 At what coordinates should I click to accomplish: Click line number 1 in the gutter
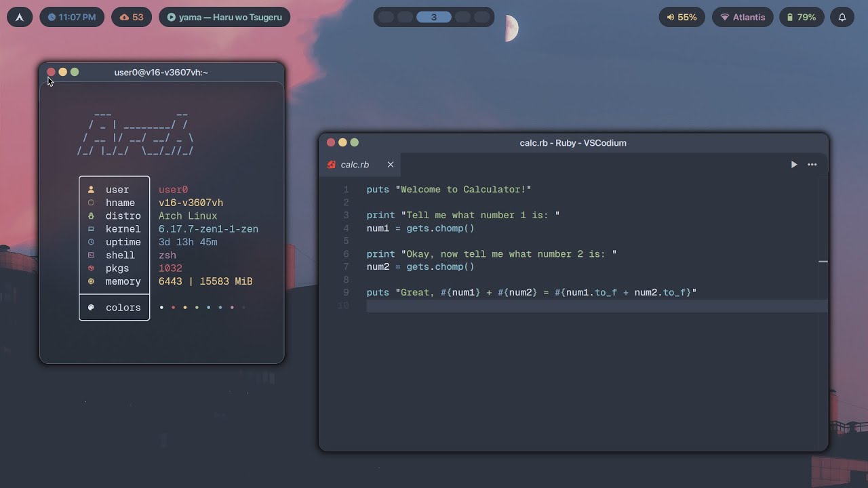346,190
